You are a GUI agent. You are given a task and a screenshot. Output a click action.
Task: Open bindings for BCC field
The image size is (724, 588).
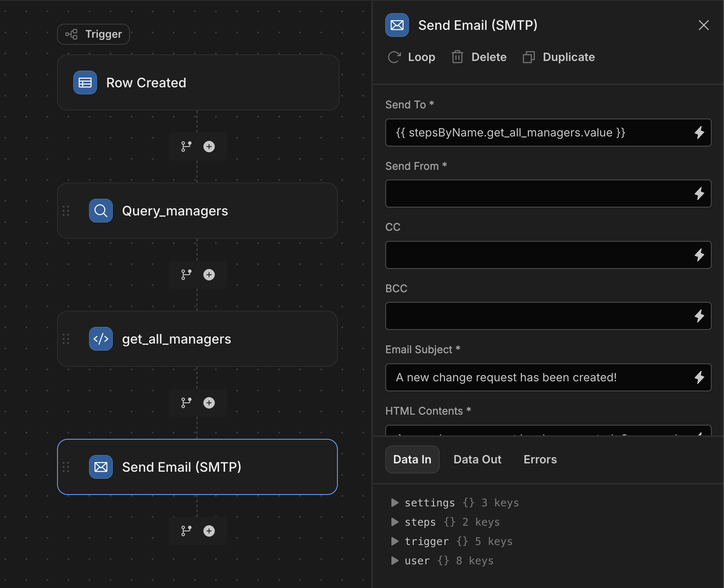(x=699, y=316)
